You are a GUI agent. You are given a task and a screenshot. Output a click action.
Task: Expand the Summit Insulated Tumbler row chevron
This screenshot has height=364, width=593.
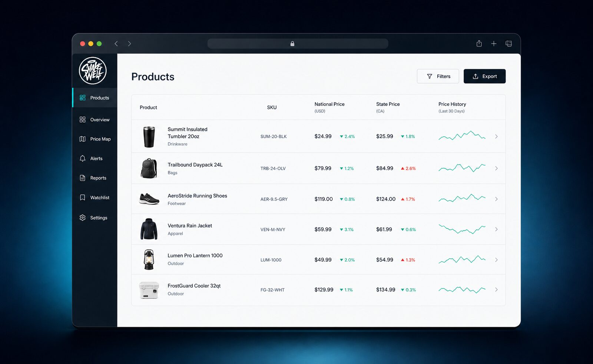[x=496, y=137]
